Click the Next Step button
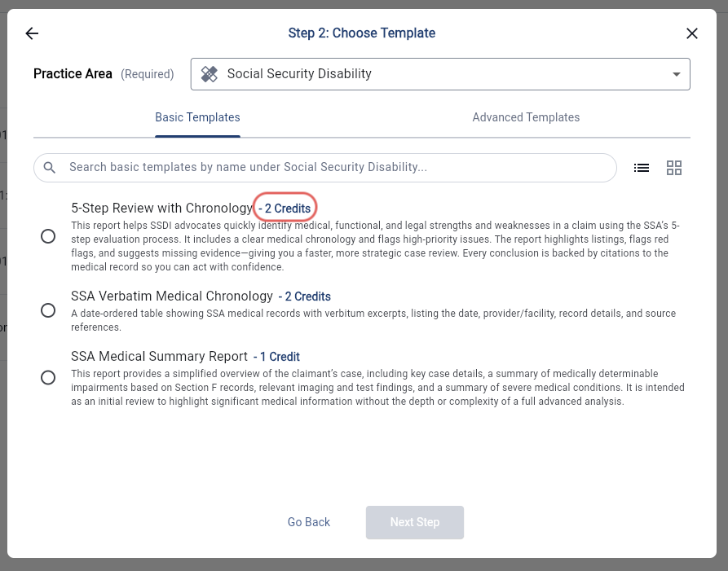Image resolution: width=728 pixels, height=571 pixels. (x=415, y=522)
